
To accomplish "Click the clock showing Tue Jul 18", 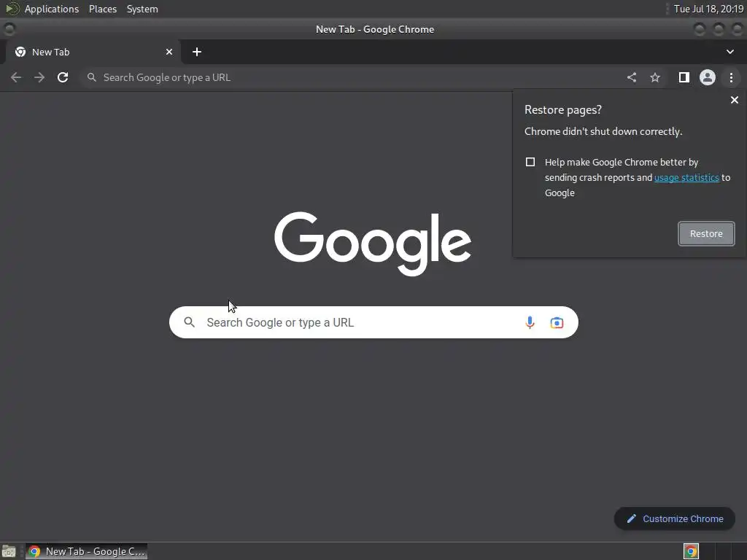I will click(x=708, y=9).
